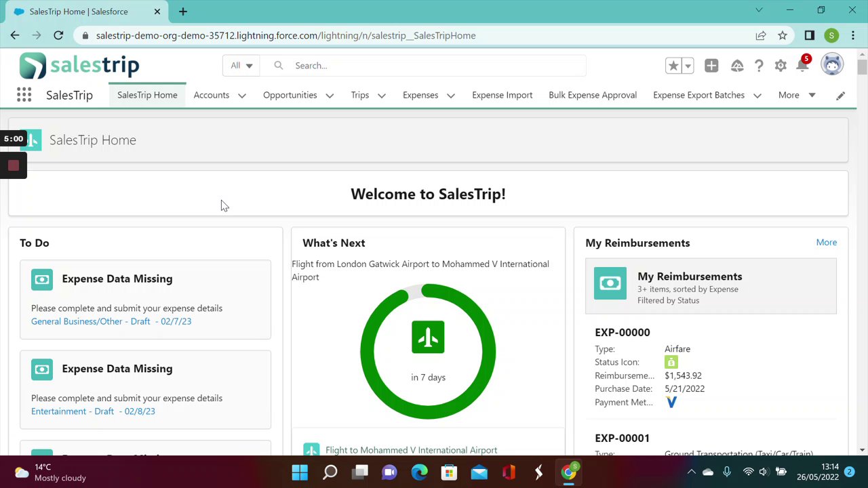The image size is (868, 488).
Task: Open a new browser tab
Action: point(183,12)
